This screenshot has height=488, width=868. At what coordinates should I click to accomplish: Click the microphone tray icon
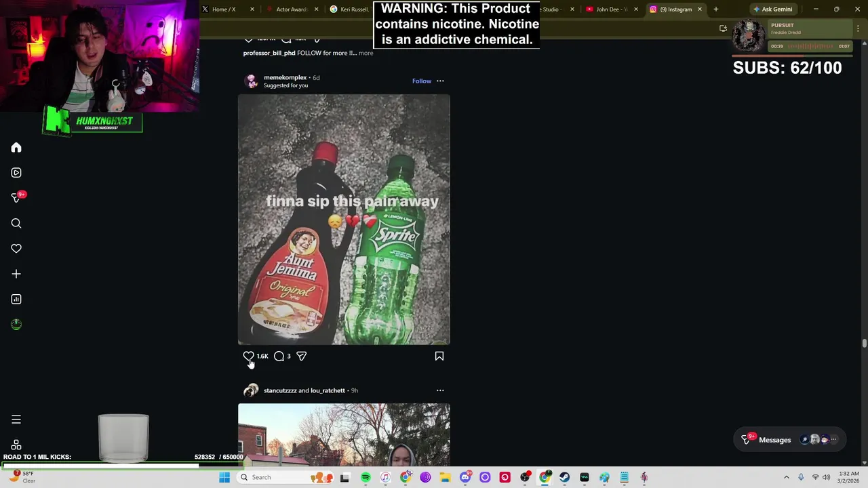(801, 477)
